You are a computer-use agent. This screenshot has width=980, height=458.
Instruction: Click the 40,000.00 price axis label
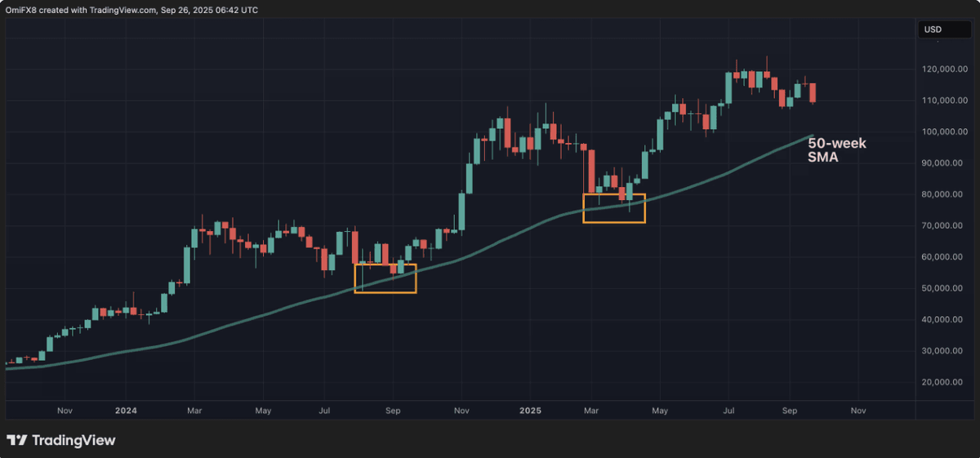944,319
